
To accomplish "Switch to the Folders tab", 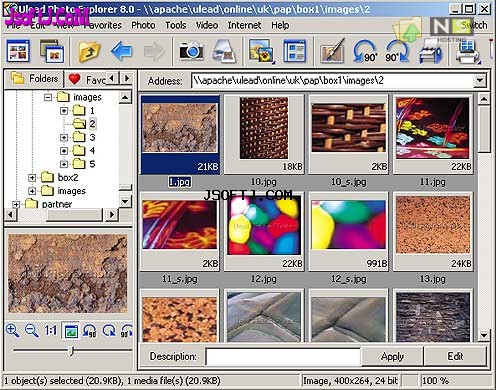I will (x=34, y=79).
